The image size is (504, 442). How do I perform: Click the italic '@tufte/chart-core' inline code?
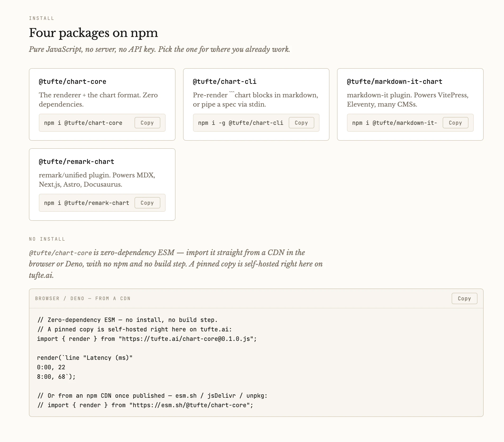(x=60, y=253)
